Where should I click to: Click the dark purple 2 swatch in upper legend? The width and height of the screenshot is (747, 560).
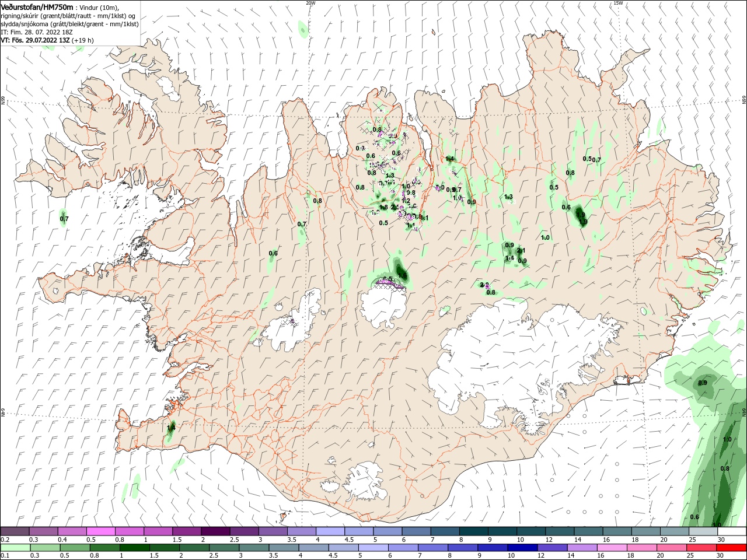[215, 531]
